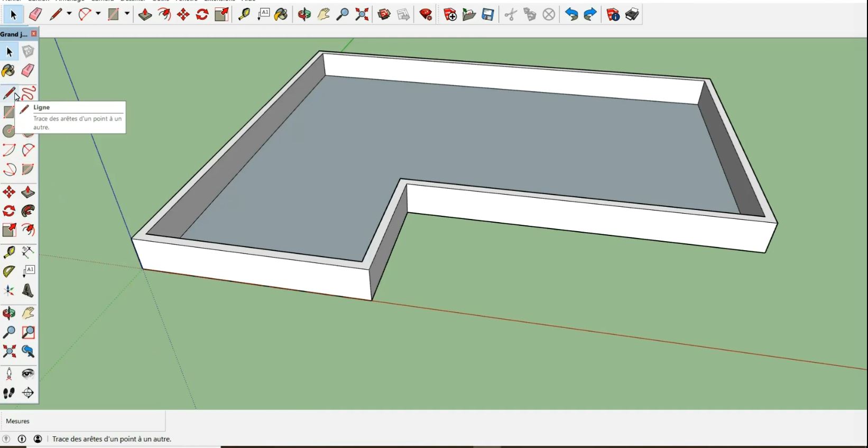
Task: Activate the Zoom Window tool
Action: click(x=28, y=332)
